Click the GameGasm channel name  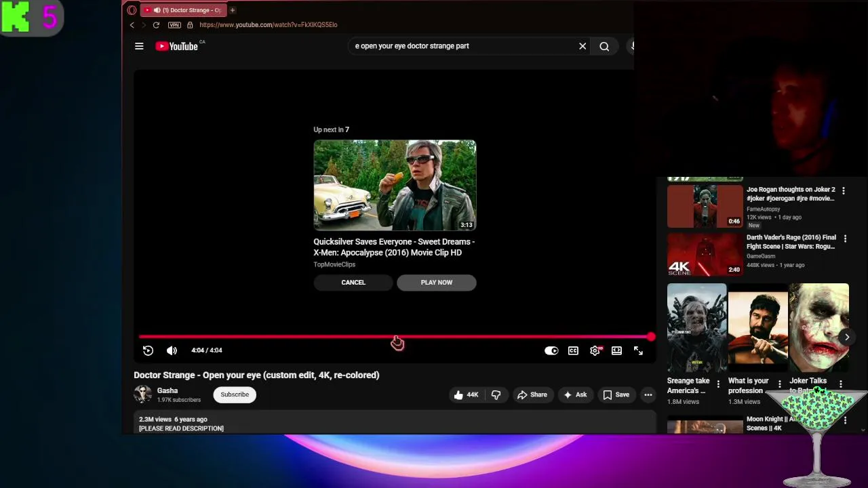(761, 256)
